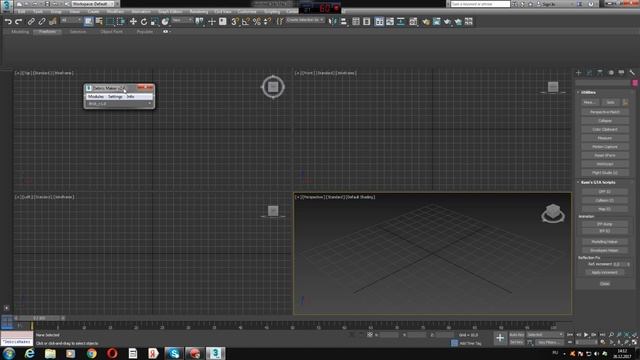This screenshot has width=640, height=360.
Task: Open the reference coordinate system dropdown
Action: point(182,20)
